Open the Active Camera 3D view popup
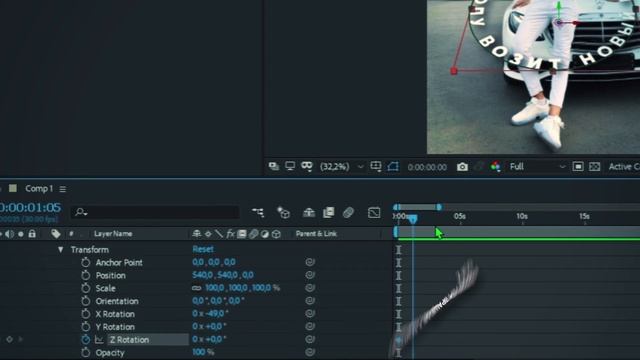This screenshot has height=360, width=640. click(624, 167)
